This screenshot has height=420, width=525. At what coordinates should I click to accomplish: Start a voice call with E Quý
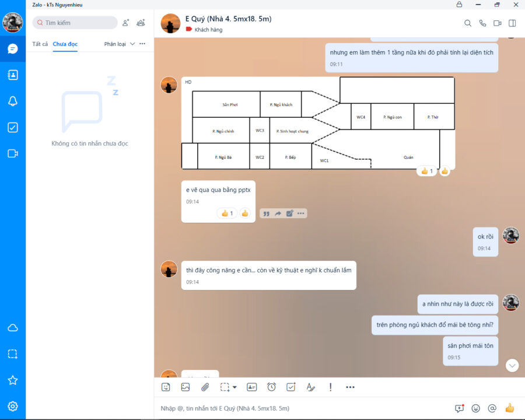[x=482, y=23]
